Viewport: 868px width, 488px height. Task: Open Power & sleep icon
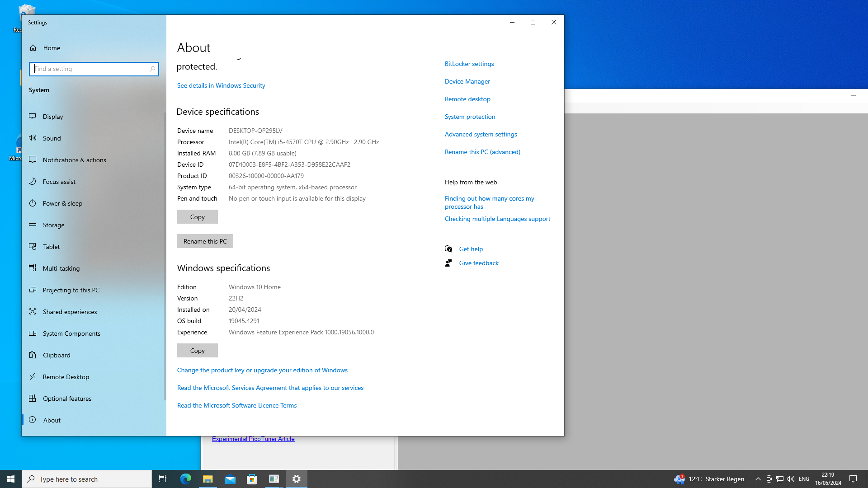click(x=33, y=203)
